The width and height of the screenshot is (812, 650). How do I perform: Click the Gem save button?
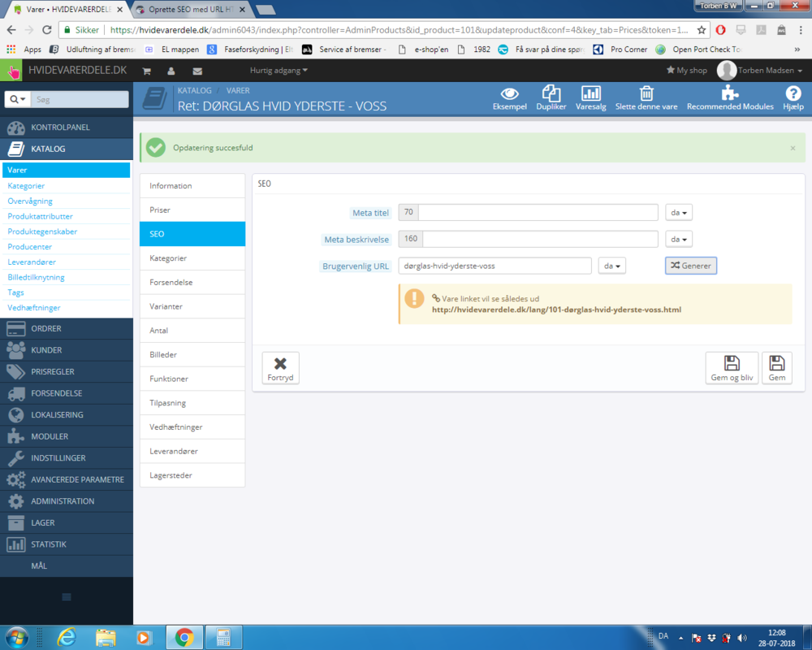pos(777,368)
